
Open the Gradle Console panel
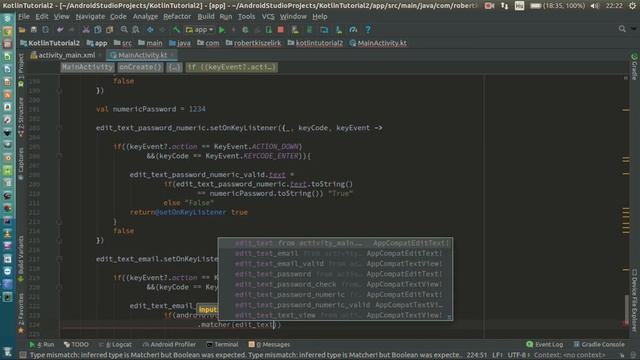pyautogui.click(x=599, y=344)
